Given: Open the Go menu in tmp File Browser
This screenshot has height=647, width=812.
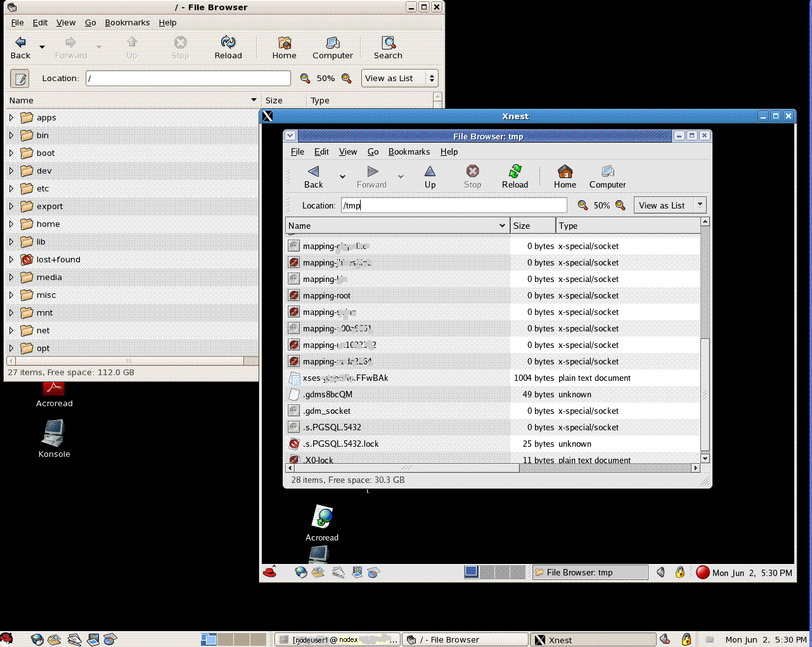Looking at the screenshot, I should [373, 151].
